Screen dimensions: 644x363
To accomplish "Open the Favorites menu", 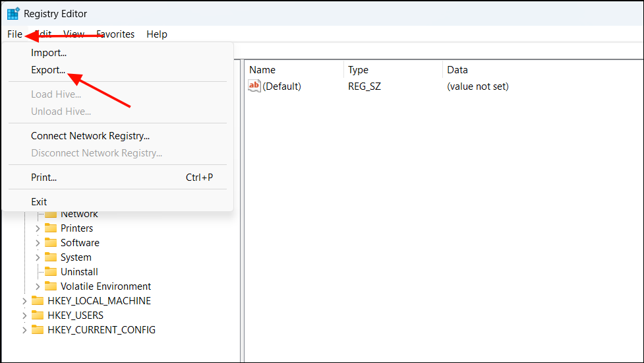I will coord(115,34).
